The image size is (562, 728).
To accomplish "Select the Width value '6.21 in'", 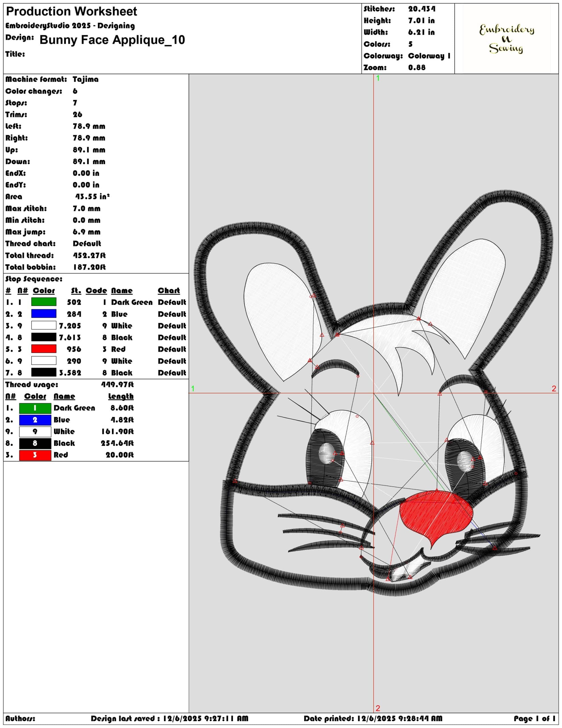I will click(x=421, y=32).
